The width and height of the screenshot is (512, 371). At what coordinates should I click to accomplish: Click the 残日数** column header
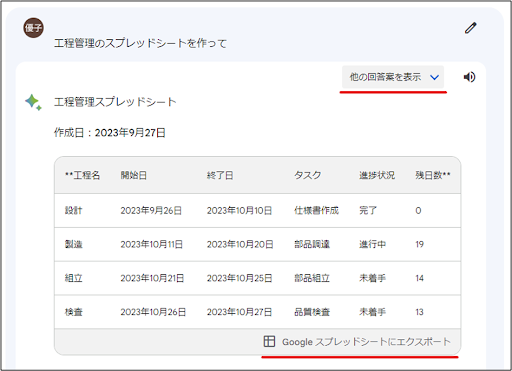click(x=433, y=175)
